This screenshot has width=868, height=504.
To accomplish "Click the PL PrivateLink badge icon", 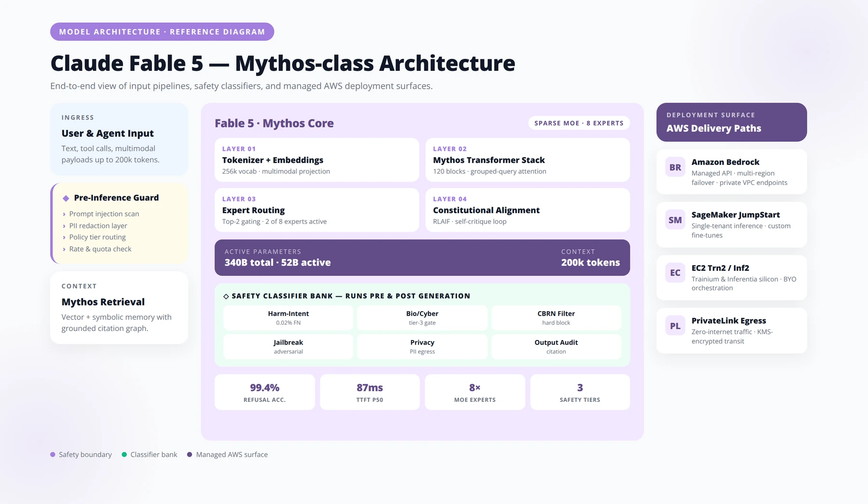I will tap(675, 326).
